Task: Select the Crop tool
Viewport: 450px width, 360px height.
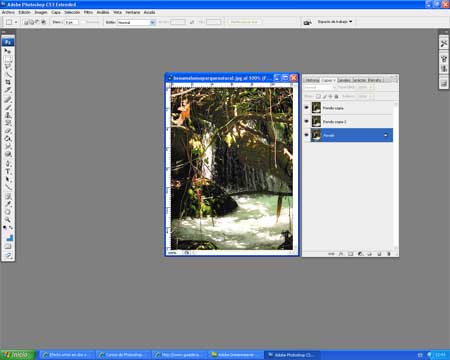Action: click(x=8, y=82)
